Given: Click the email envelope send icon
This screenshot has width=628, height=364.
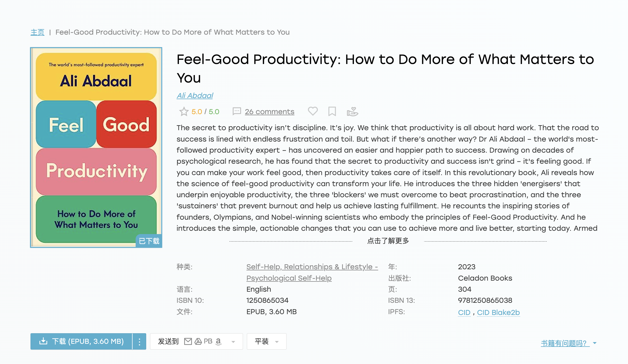Looking at the screenshot, I should [188, 341].
